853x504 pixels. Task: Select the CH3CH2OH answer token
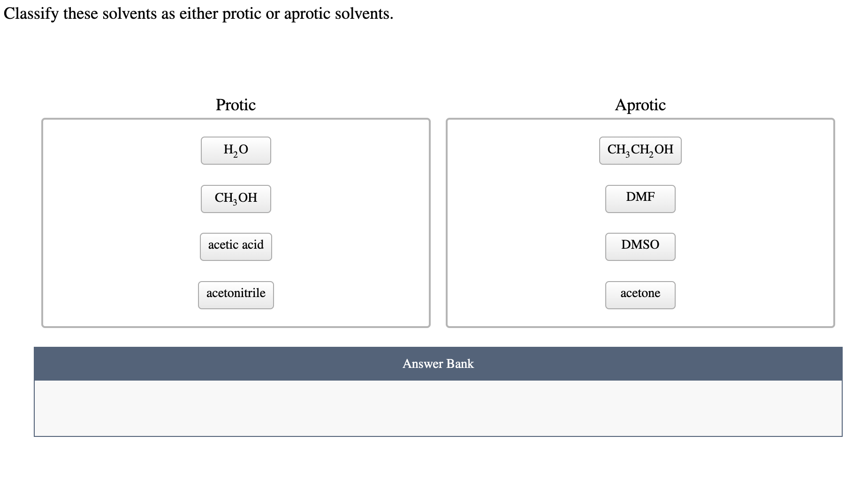coord(640,150)
